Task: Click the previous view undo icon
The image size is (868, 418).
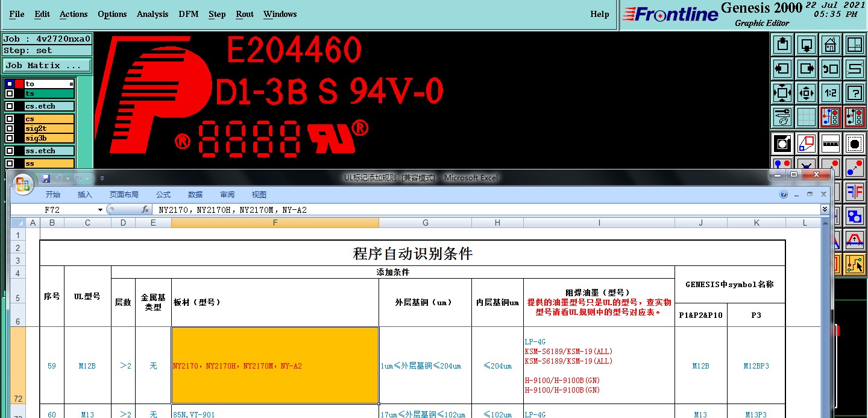Action: click(830, 68)
